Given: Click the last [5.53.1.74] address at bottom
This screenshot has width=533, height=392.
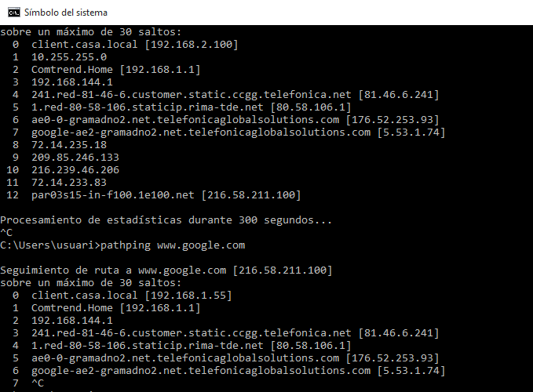Looking at the screenshot, I should coord(411,371).
